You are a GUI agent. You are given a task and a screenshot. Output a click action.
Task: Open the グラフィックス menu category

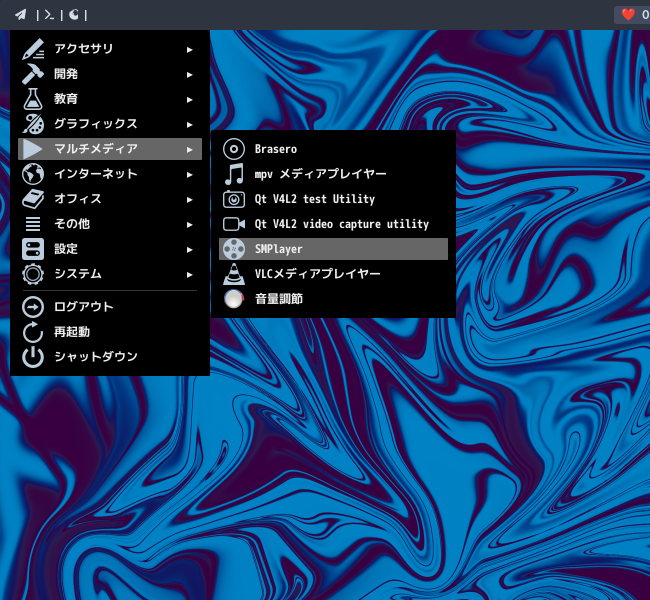110,124
